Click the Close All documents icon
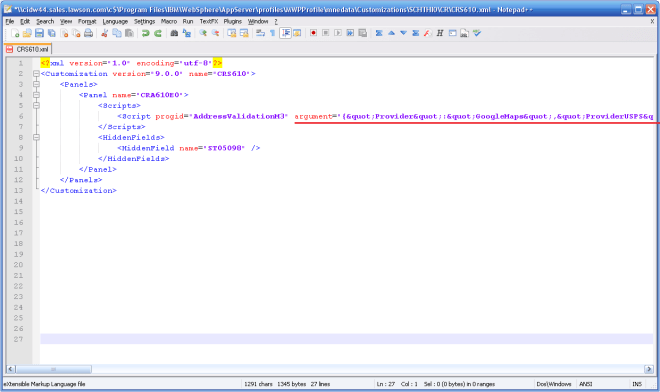This screenshot has height=392, width=660. (76, 33)
